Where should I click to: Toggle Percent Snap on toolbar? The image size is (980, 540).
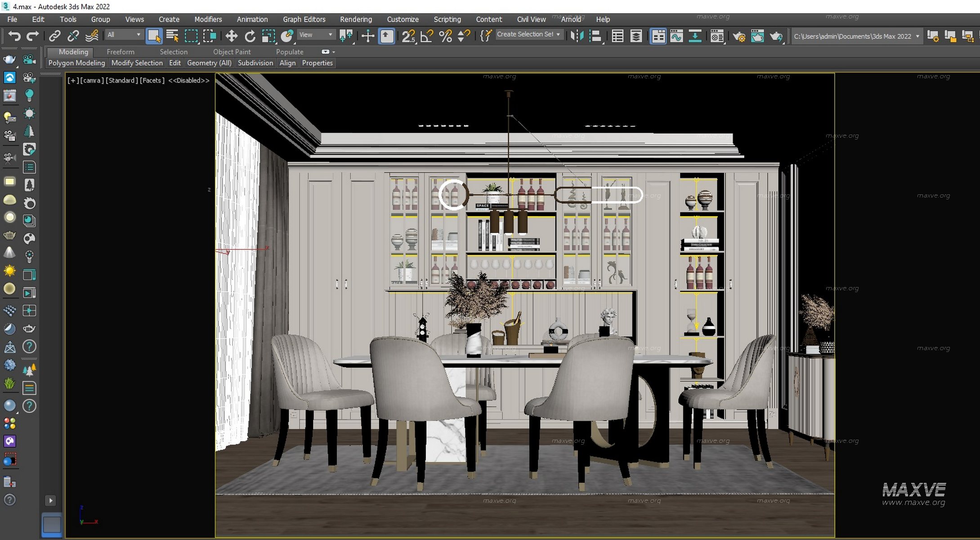(445, 36)
